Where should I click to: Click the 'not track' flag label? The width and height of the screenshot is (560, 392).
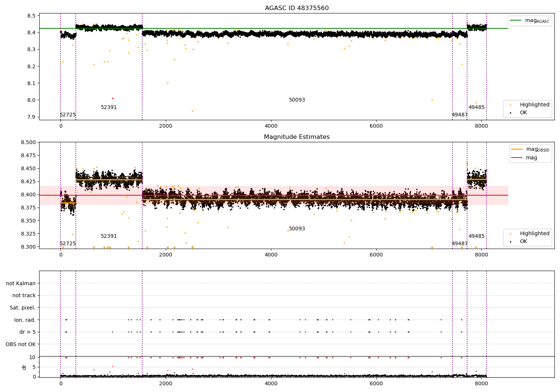pos(24,296)
